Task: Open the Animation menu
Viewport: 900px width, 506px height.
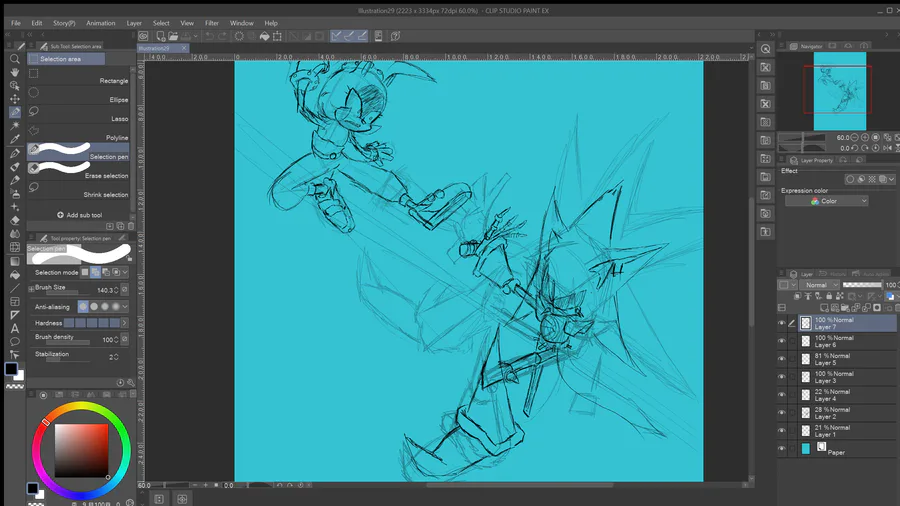Action: coord(100,24)
